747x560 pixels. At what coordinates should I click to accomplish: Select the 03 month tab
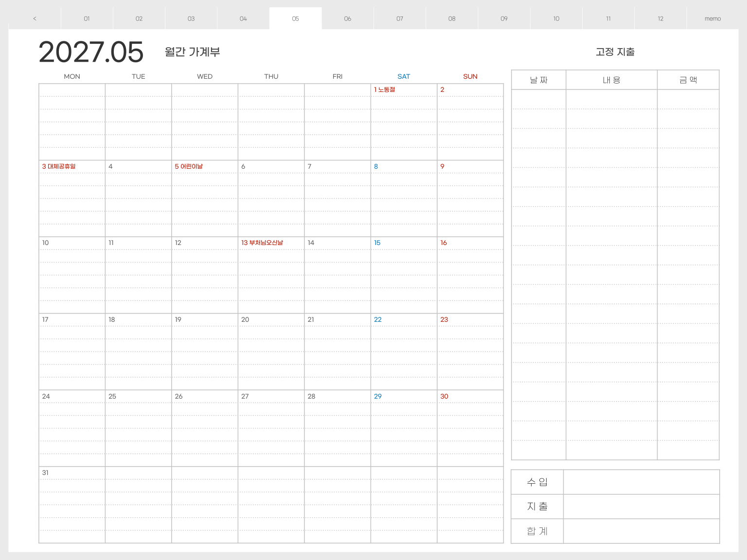(x=191, y=18)
